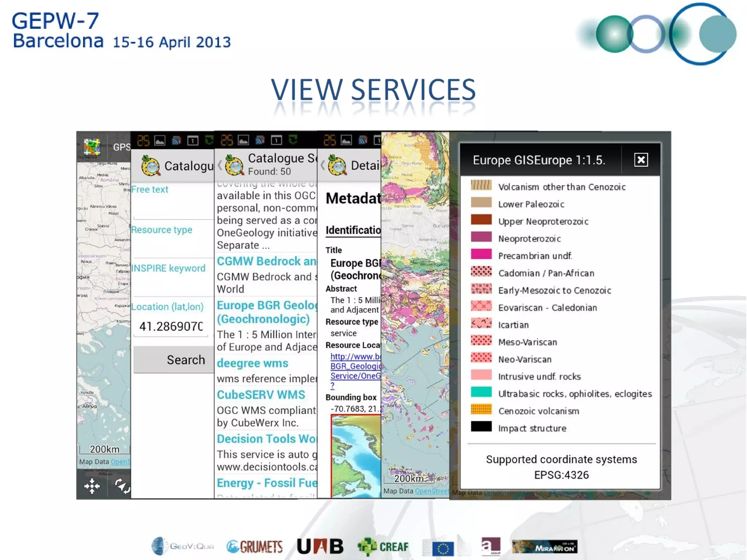Image resolution: width=747 pixels, height=560 pixels.
Task: Click the Catalogue magnifier globe icon
Action: tap(151, 166)
